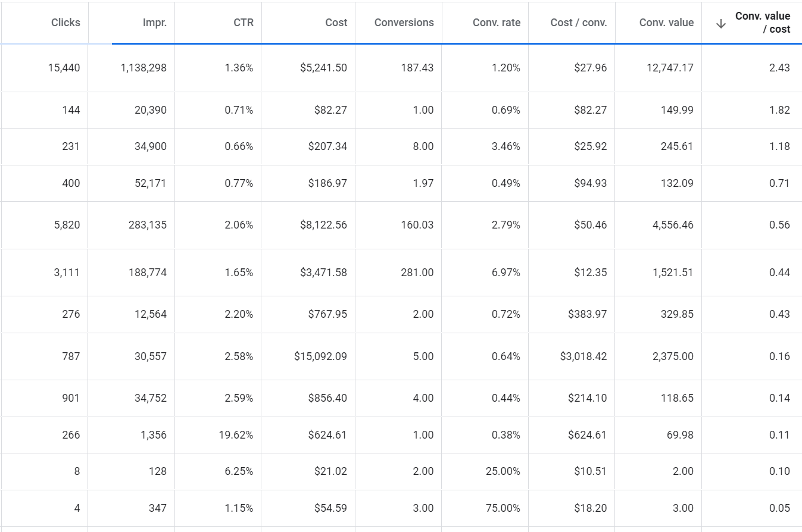Click the Cost / conv. column header
Screen dimensions: 802x532
point(579,23)
